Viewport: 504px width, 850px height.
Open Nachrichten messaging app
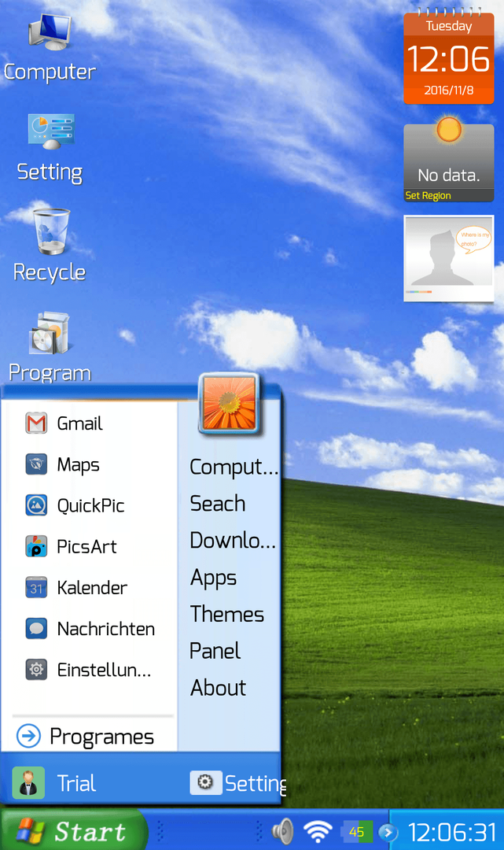pos(90,629)
